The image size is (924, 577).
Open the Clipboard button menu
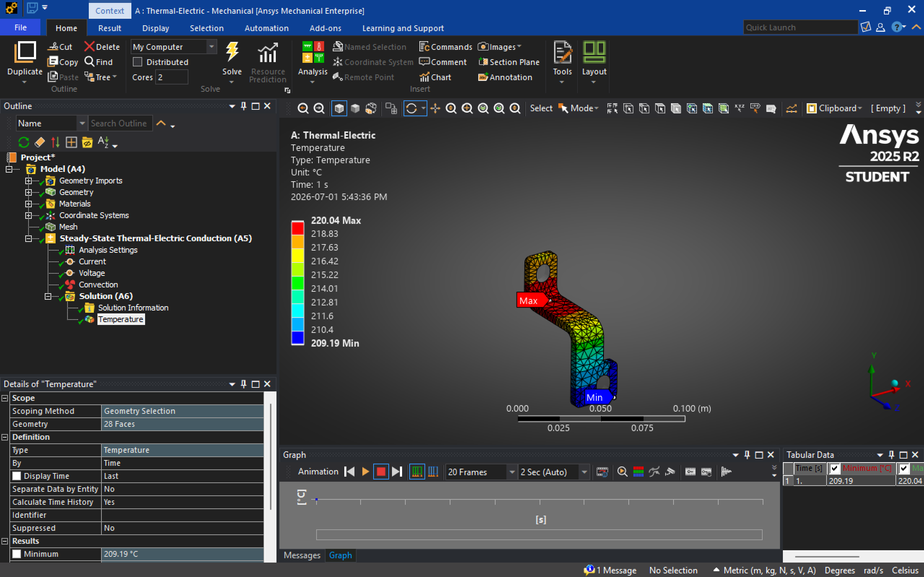[834, 108]
